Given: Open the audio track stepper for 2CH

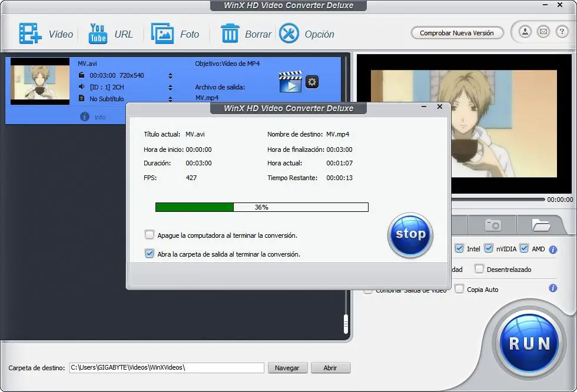Looking at the screenshot, I should 170,88.
